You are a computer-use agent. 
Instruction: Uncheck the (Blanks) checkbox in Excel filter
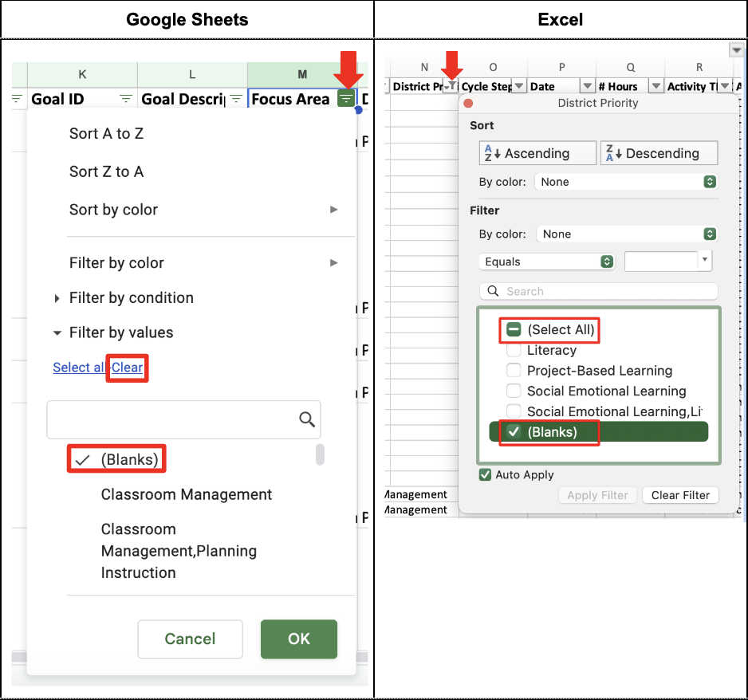pyautogui.click(x=514, y=431)
